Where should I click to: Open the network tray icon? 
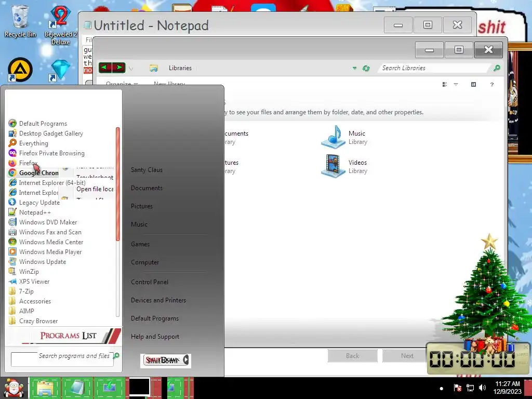point(470,388)
